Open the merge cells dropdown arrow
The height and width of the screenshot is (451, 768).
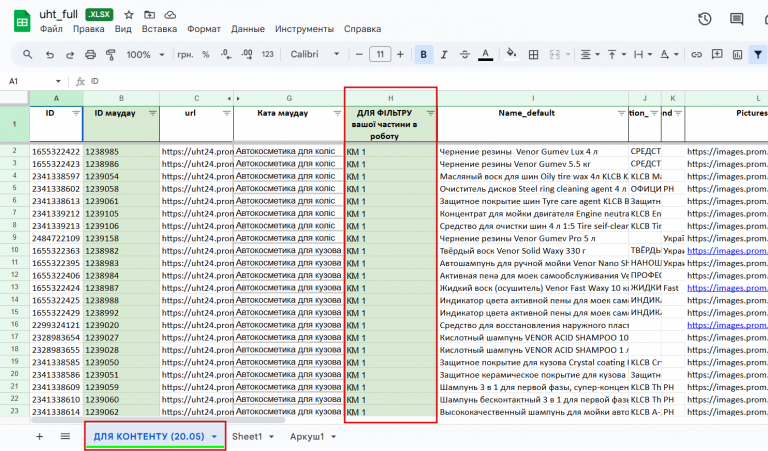[568, 54]
